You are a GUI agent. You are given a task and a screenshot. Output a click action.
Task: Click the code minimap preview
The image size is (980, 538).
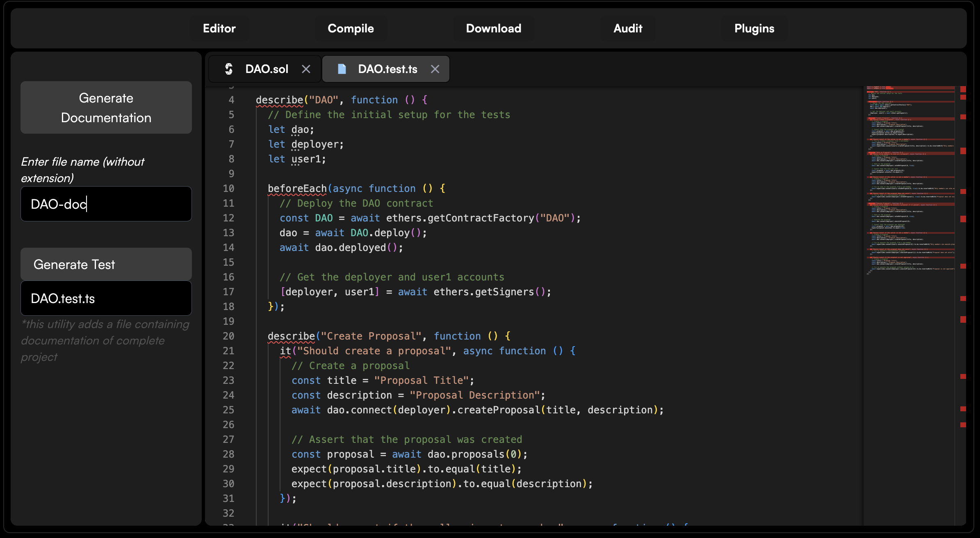point(910,180)
